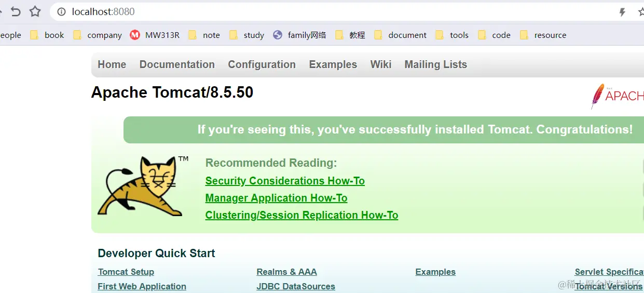
Task: Open Configuration in Tomcat navigation
Action: coord(262,64)
